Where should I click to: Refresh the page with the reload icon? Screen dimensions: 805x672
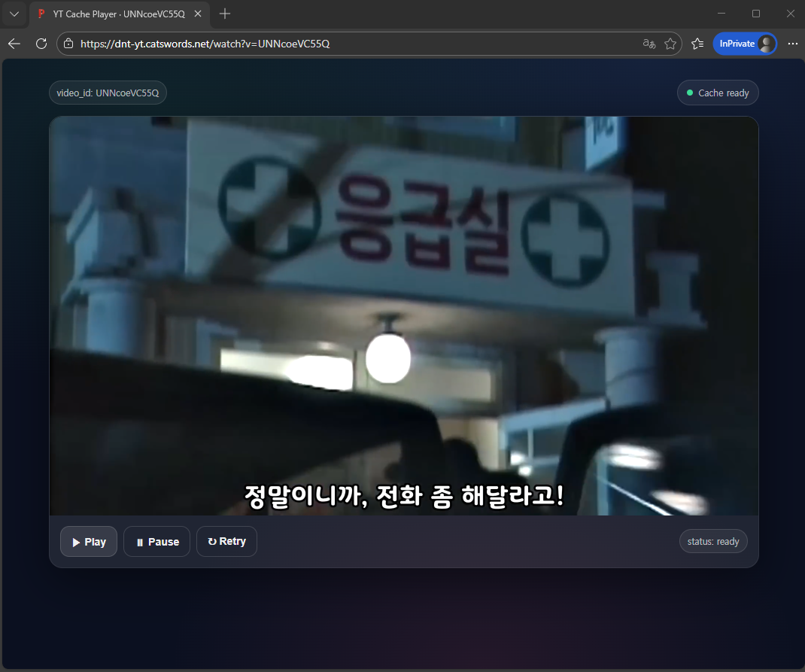coord(41,44)
